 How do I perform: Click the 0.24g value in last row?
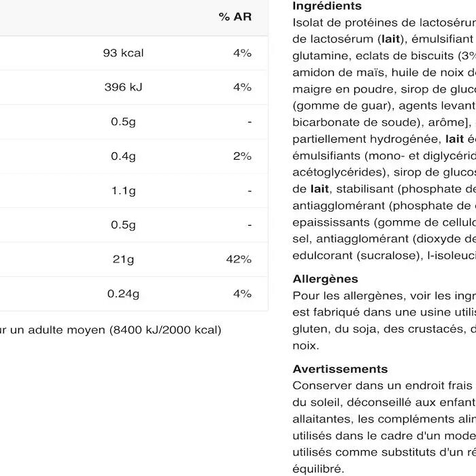click(x=124, y=294)
